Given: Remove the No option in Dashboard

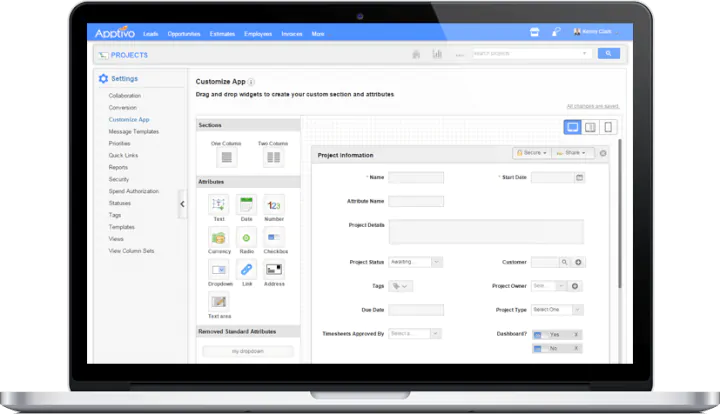Looking at the screenshot, I should pos(576,348).
